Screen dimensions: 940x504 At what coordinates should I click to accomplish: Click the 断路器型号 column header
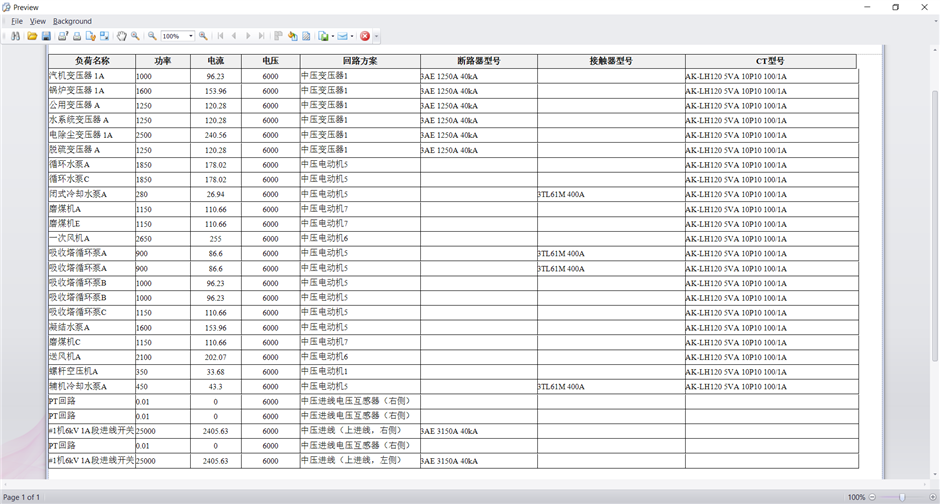pyautogui.click(x=479, y=61)
